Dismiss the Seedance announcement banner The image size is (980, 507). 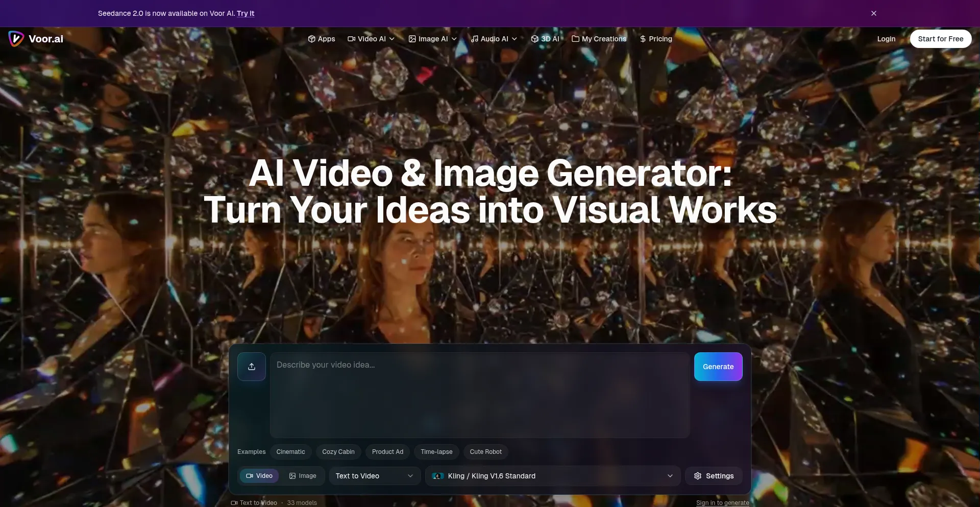(x=874, y=13)
